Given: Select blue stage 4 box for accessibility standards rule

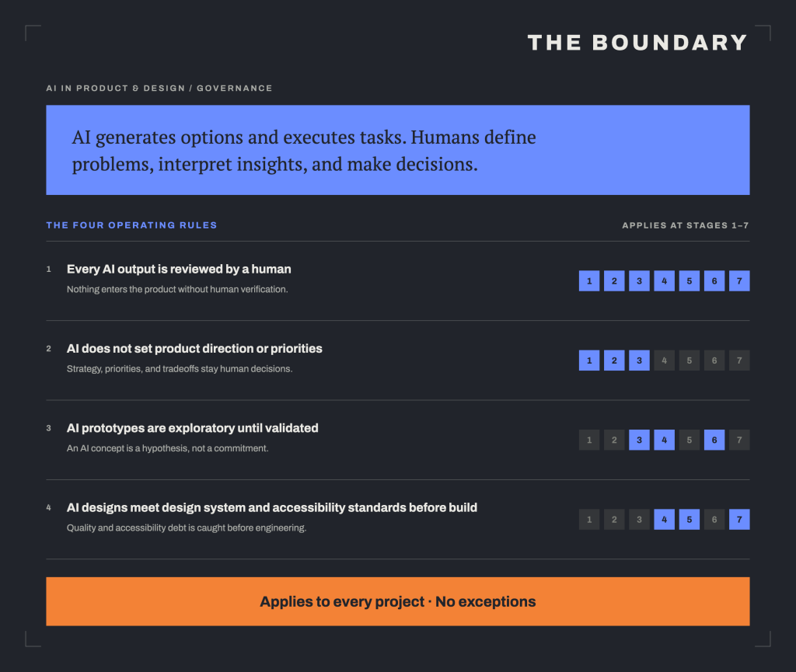Looking at the screenshot, I should (664, 519).
